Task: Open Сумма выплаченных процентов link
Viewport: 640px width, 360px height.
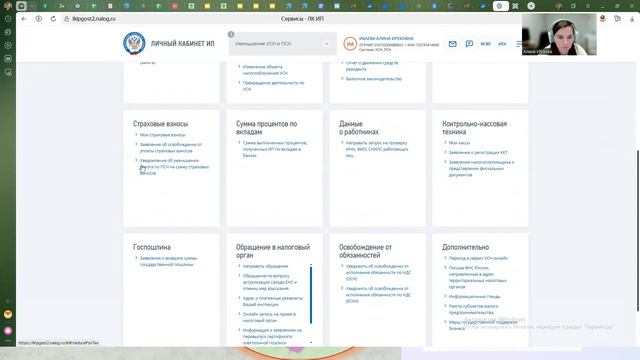Action: [275, 149]
